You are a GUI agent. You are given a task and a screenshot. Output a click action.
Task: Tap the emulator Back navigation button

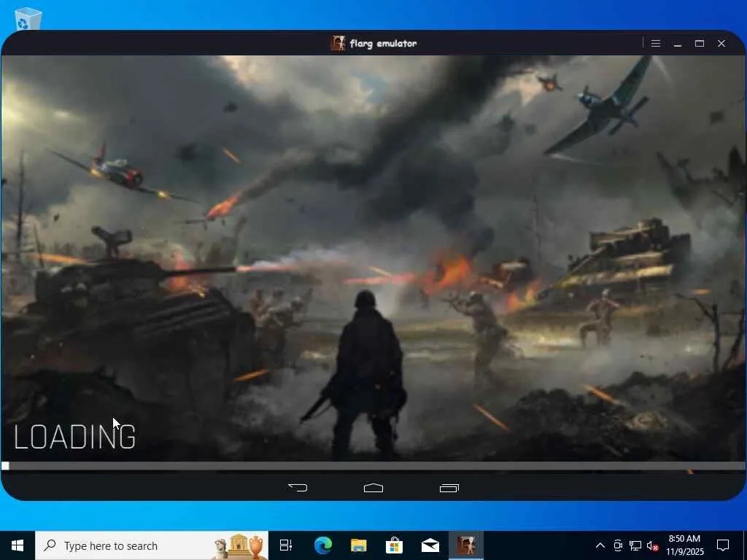pos(298,488)
